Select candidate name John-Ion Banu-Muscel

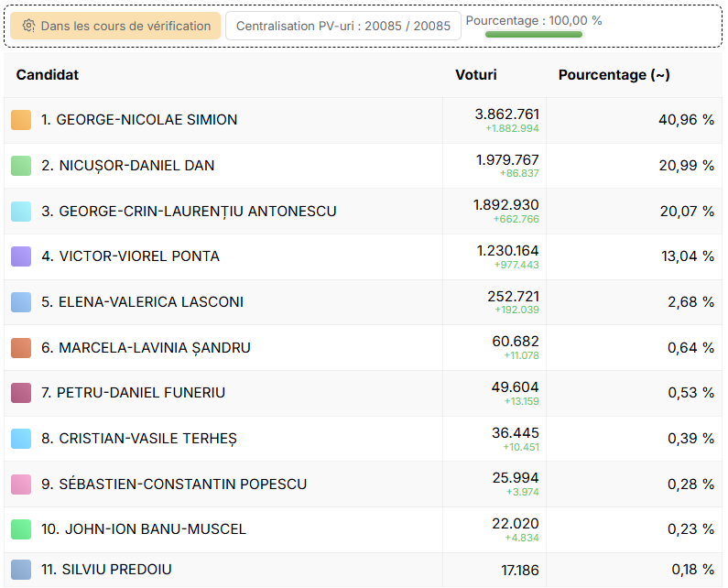click(144, 529)
